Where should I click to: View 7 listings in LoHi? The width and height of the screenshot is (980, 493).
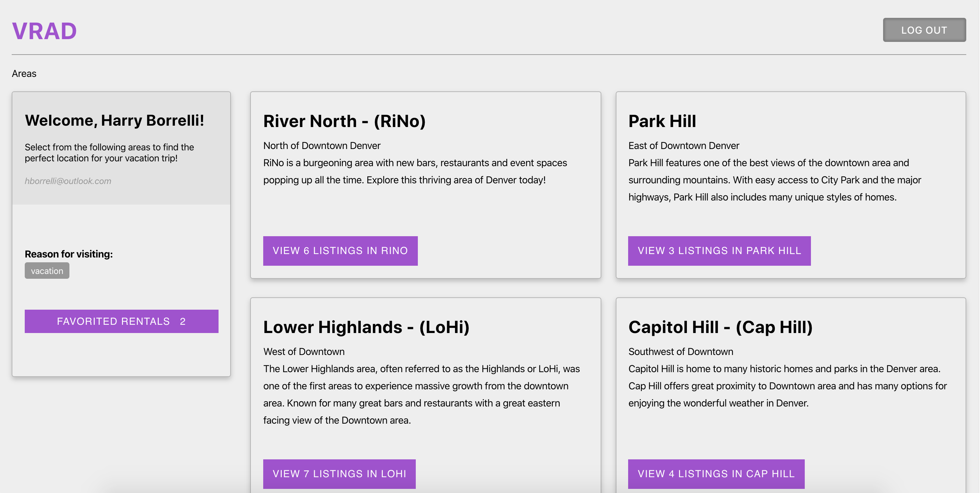pos(339,474)
